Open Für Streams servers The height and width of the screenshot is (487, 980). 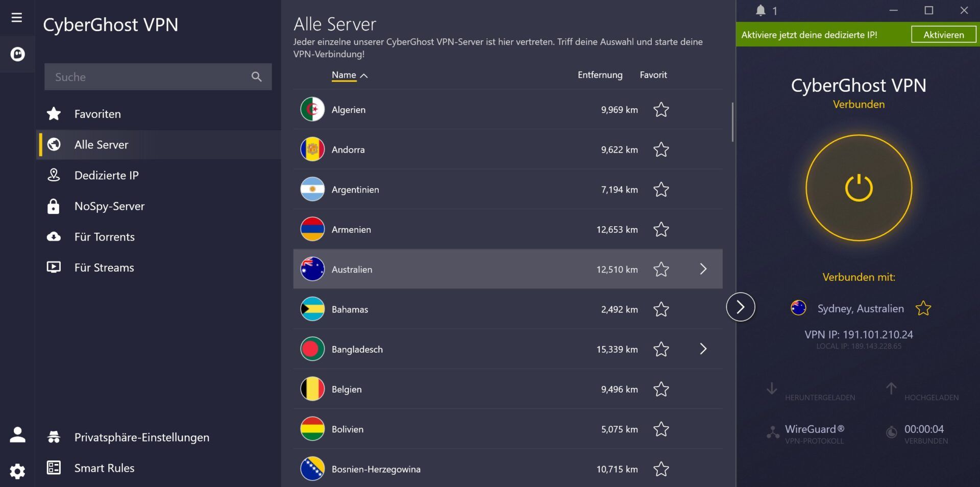coord(159,267)
